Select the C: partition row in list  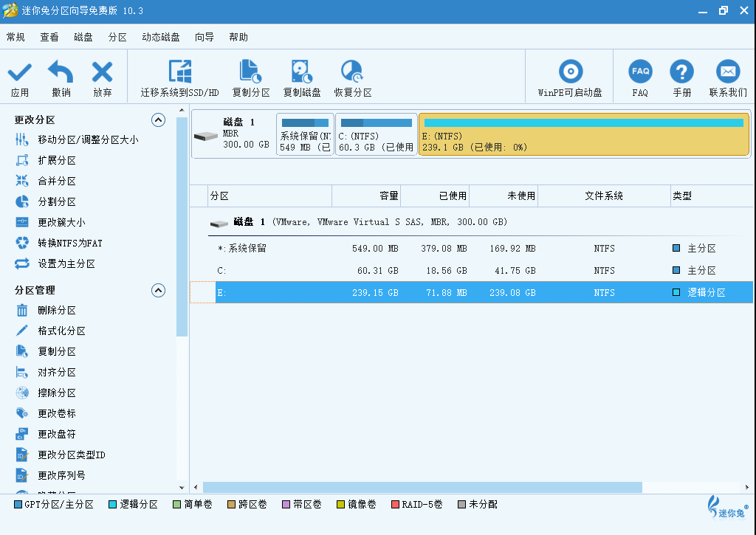(472, 271)
